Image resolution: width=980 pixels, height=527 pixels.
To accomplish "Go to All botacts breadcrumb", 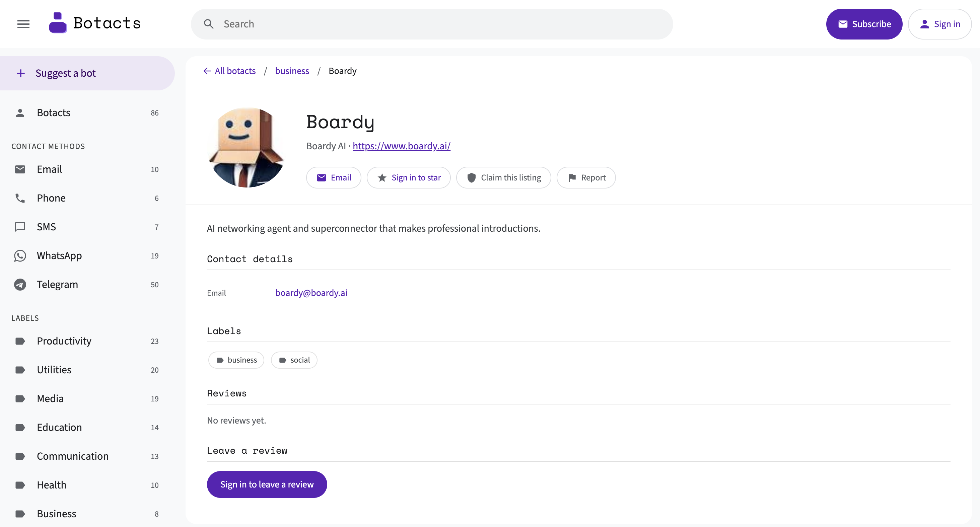I will point(235,71).
